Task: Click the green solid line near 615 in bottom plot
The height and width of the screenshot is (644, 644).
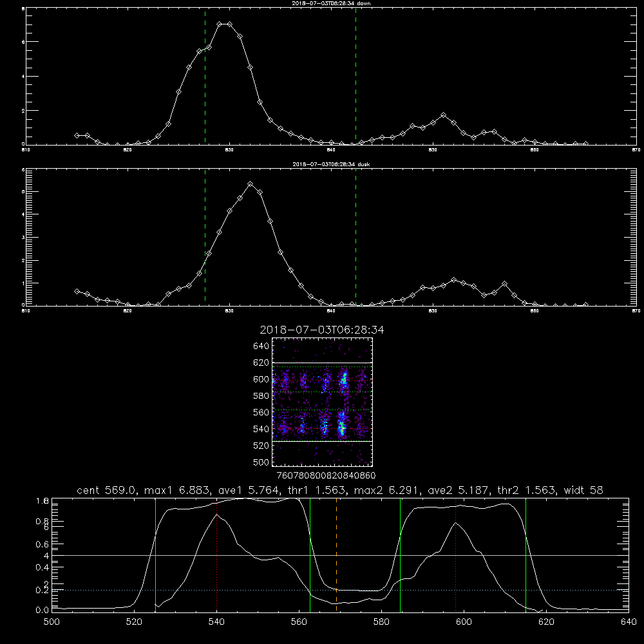Action: coord(526,555)
